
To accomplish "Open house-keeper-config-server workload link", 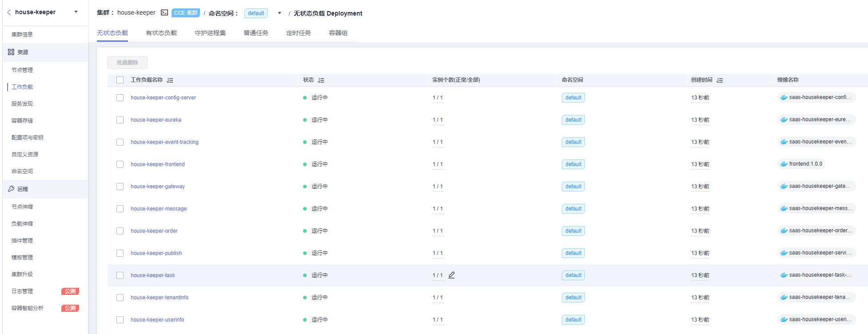I will 163,98.
